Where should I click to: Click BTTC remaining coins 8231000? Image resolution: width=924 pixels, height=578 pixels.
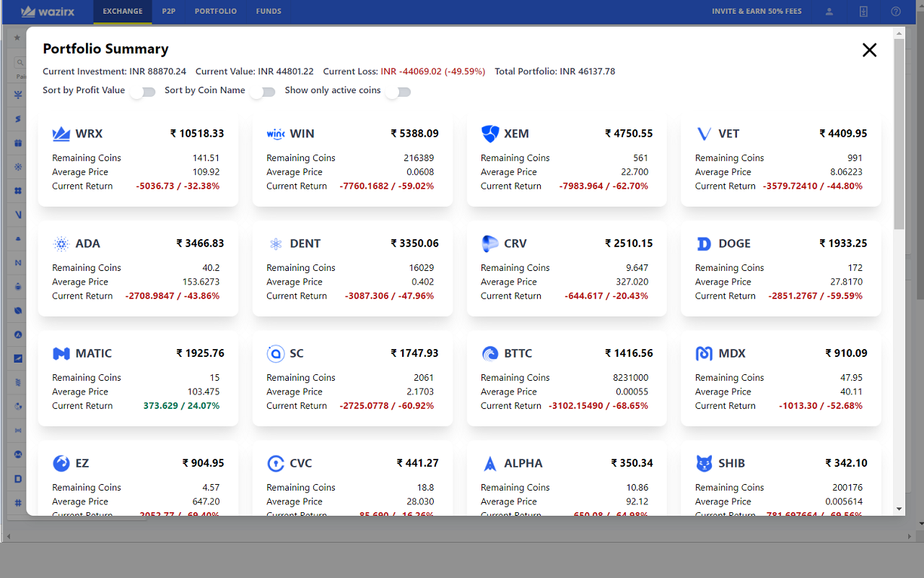(630, 378)
